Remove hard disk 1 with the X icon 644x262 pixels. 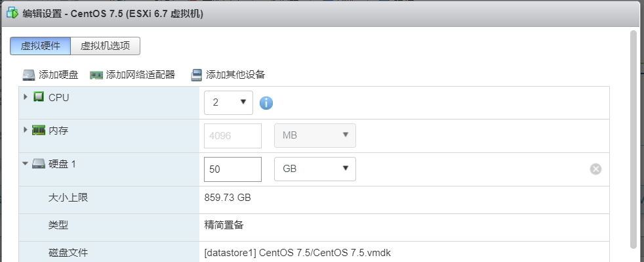click(595, 169)
